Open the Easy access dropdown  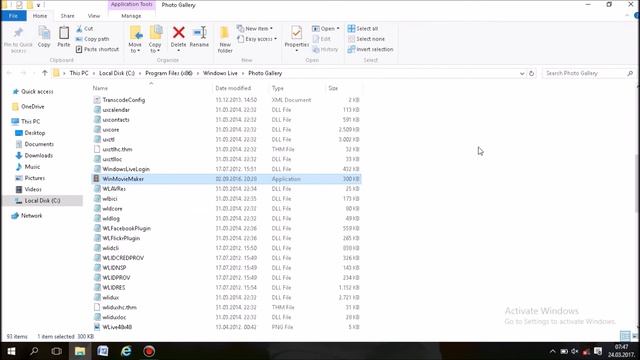click(257, 39)
